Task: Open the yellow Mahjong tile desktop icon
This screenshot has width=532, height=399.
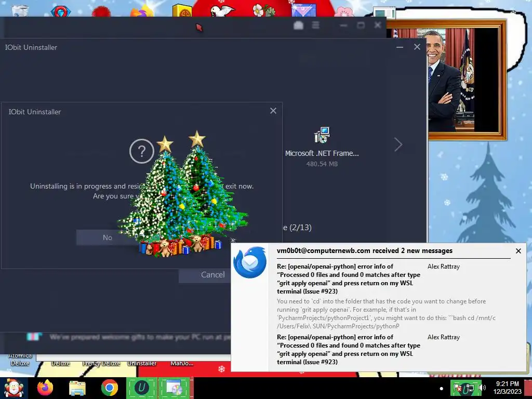Action: (182, 10)
